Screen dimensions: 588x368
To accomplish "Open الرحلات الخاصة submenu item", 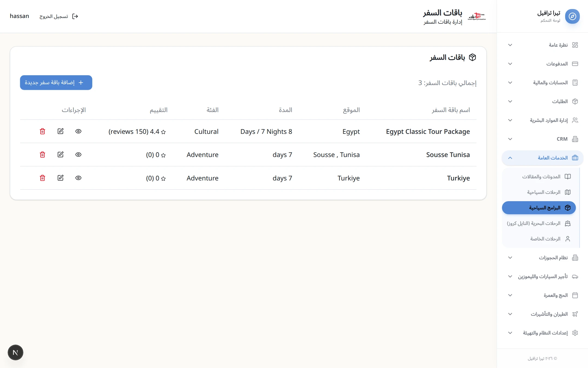I will coord(539,239).
